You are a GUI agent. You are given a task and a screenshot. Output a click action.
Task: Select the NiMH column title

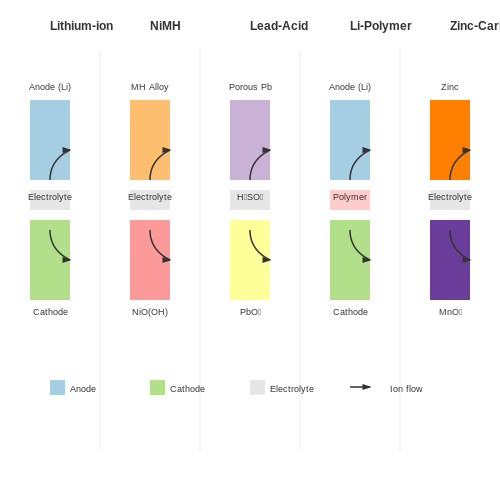[x=165, y=26]
